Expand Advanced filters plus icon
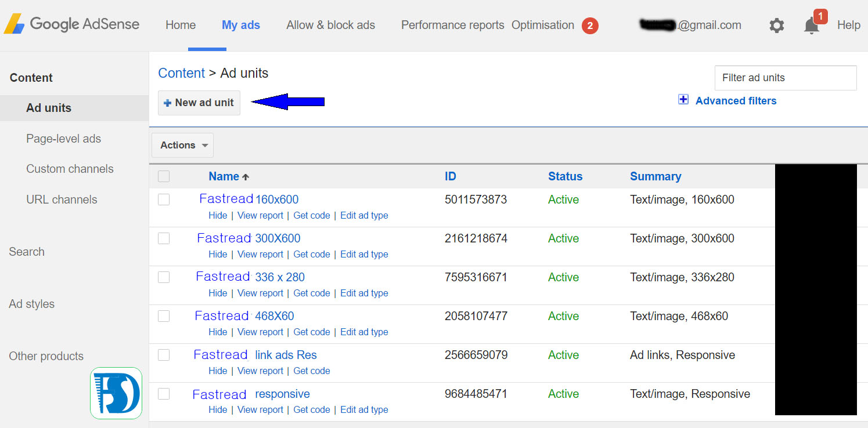 click(683, 100)
